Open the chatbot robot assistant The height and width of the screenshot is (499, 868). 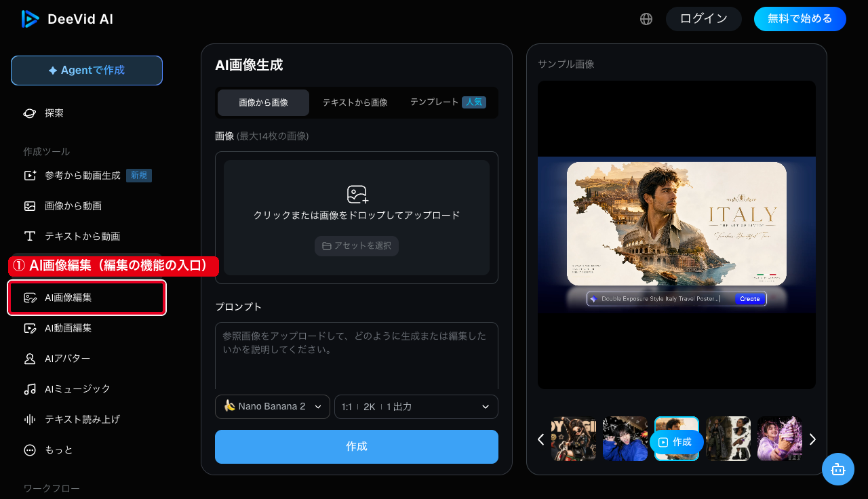pyautogui.click(x=838, y=469)
